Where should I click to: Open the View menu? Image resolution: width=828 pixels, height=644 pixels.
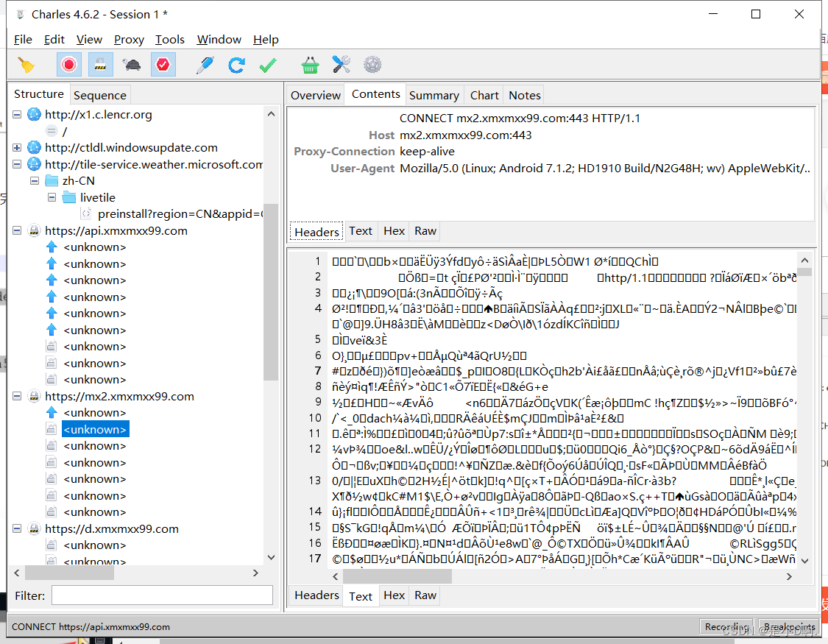click(x=89, y=40)
